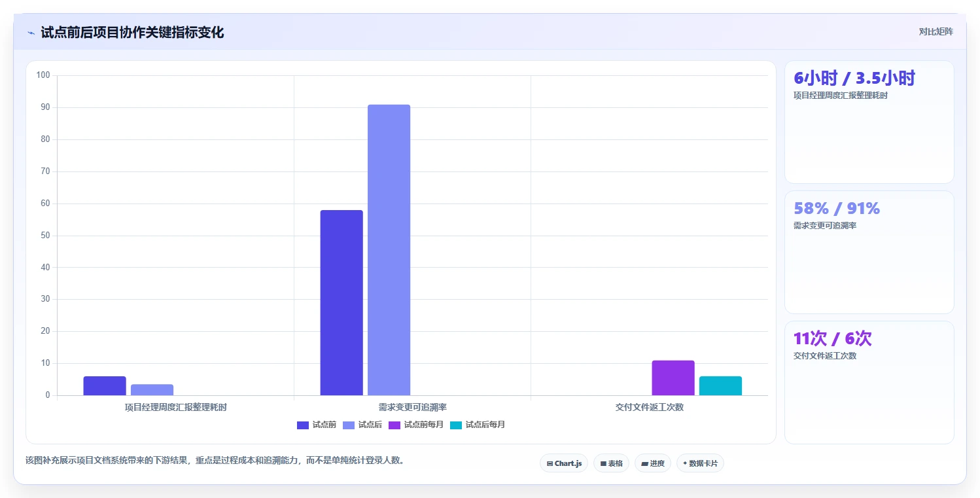Screen dimensions: 980x498
Task: Click the 表格 tag button
Action: coord(611,463)
